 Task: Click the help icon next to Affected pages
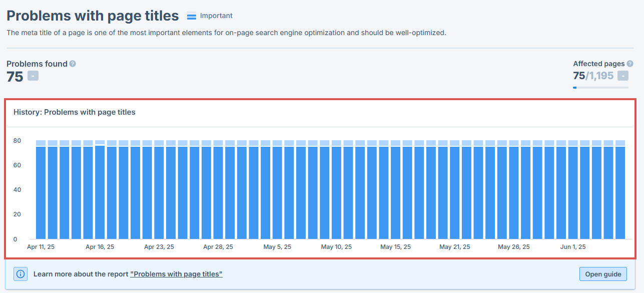[x=630, y=64]
